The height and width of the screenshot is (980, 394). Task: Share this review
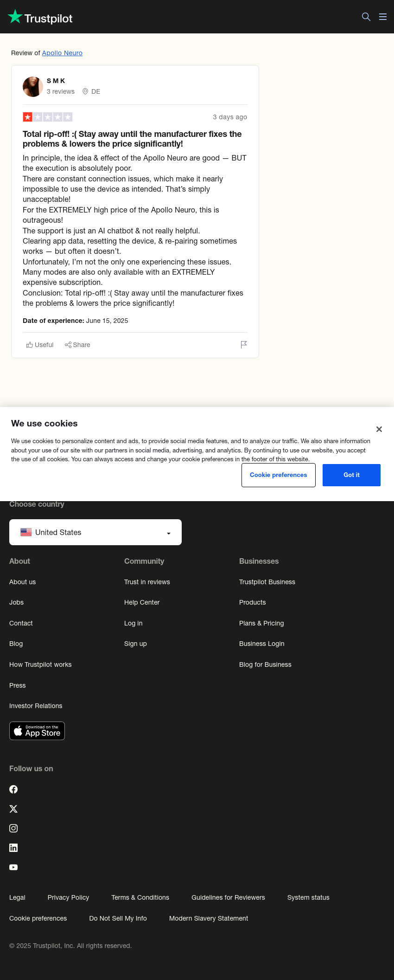click(77, 345)
